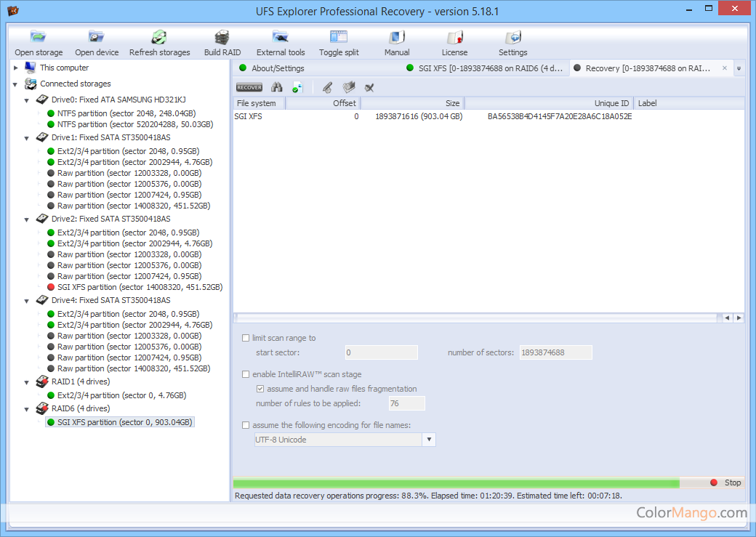Click the document with green check icon
Viewport: 756px width, 537px height.
point(297,87)
